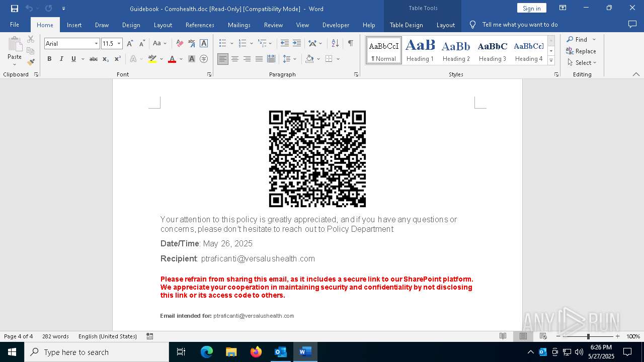Viewport: 644px width, 362px height.
Task: Expand the Bullets list dropdown
Action: tap(231, 44)
